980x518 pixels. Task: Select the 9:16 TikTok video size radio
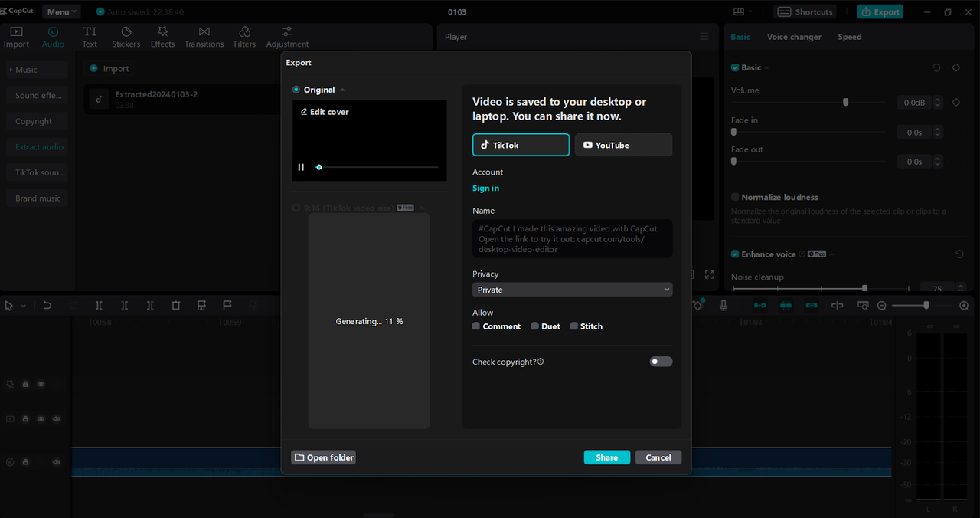click(296, 208)
